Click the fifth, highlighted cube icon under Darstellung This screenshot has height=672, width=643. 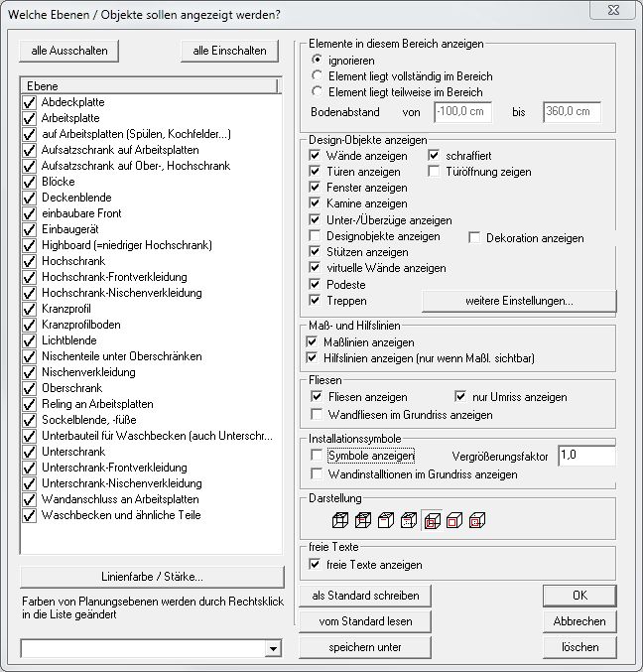click(432, 518)
